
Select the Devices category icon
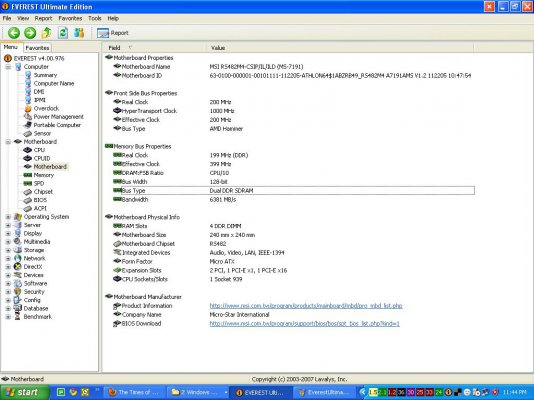coord(18,275)
